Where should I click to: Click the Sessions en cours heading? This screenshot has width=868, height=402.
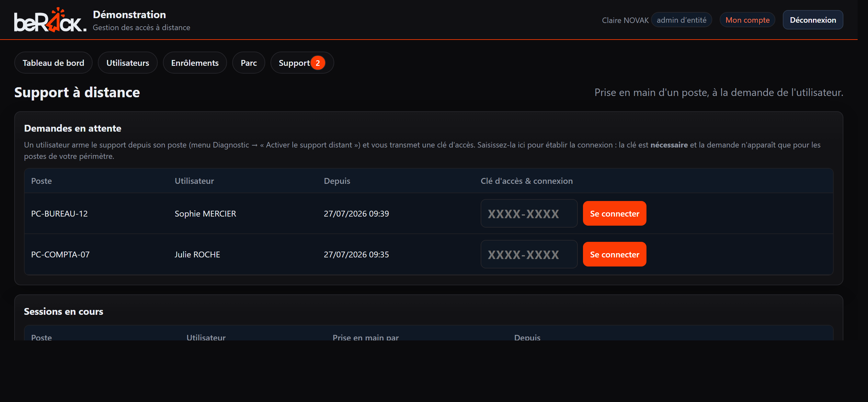(63, 311)
